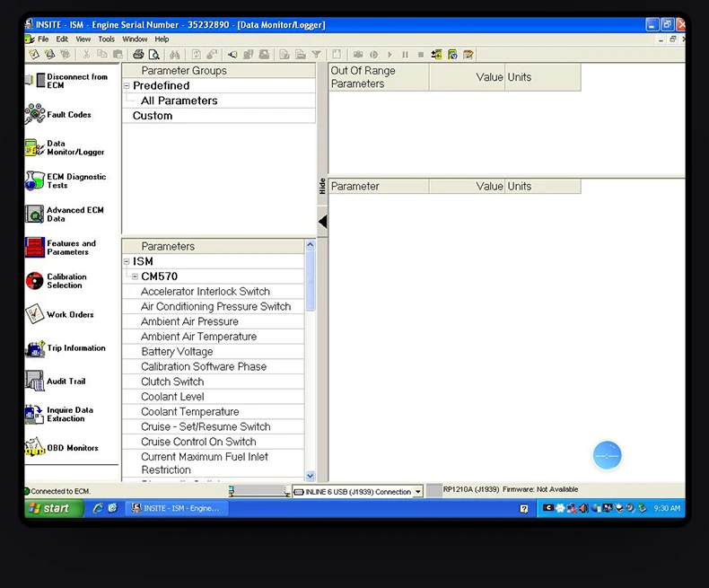Open OBD Monitors
709x588 pixels.
pos(62,447)
